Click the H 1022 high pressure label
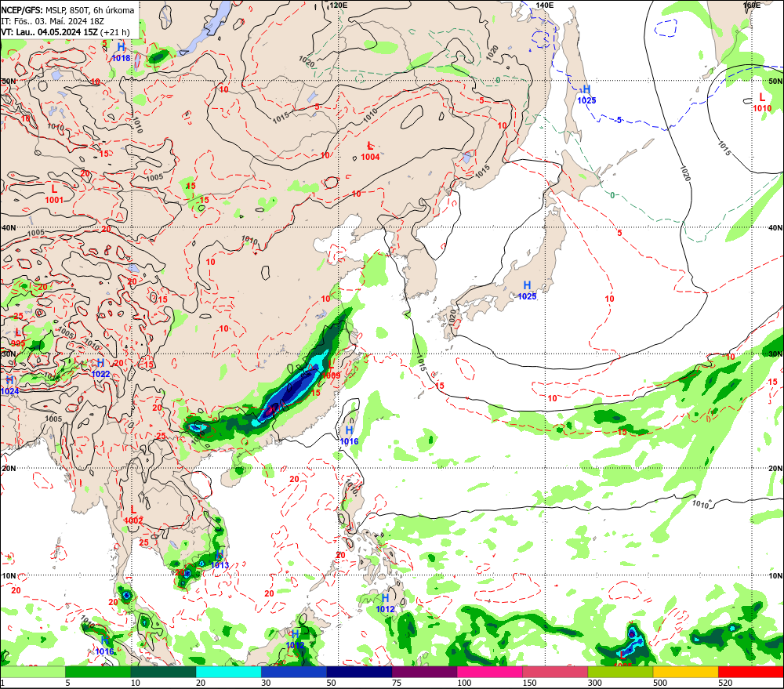This screenshot has height=689, width=784. tap(100, 368)
